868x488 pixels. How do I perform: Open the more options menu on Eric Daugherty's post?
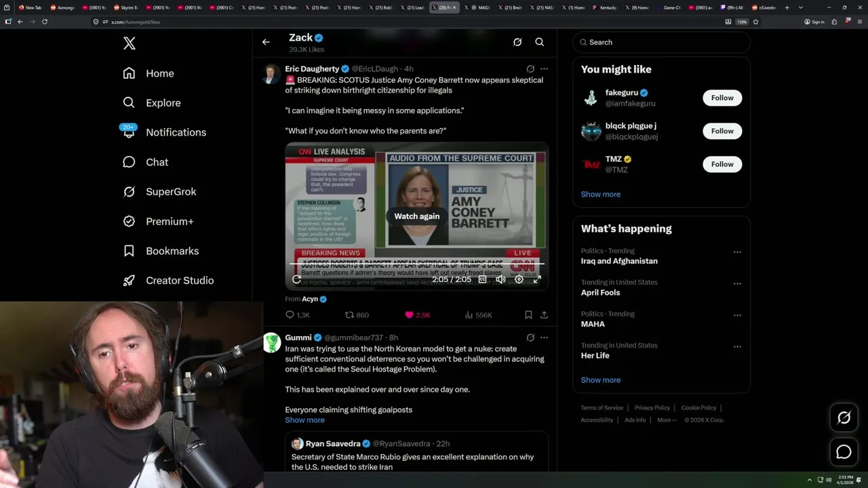click(544, 68)
